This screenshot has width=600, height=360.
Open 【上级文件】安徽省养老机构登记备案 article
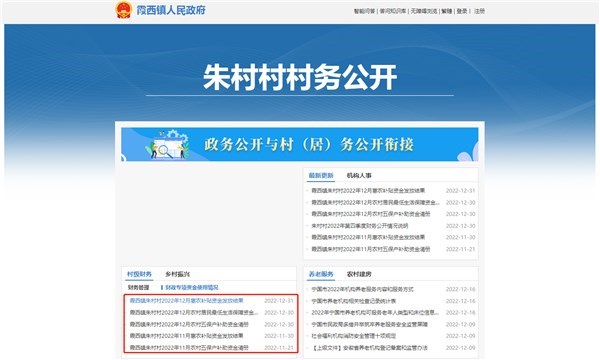pos(369,348)
